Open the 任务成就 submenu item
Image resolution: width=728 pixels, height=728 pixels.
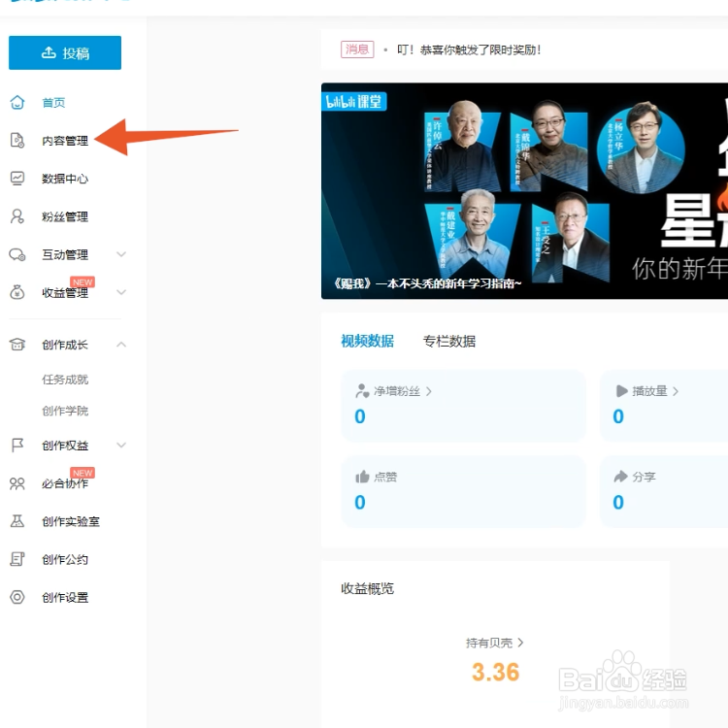(x=65, y=380)
